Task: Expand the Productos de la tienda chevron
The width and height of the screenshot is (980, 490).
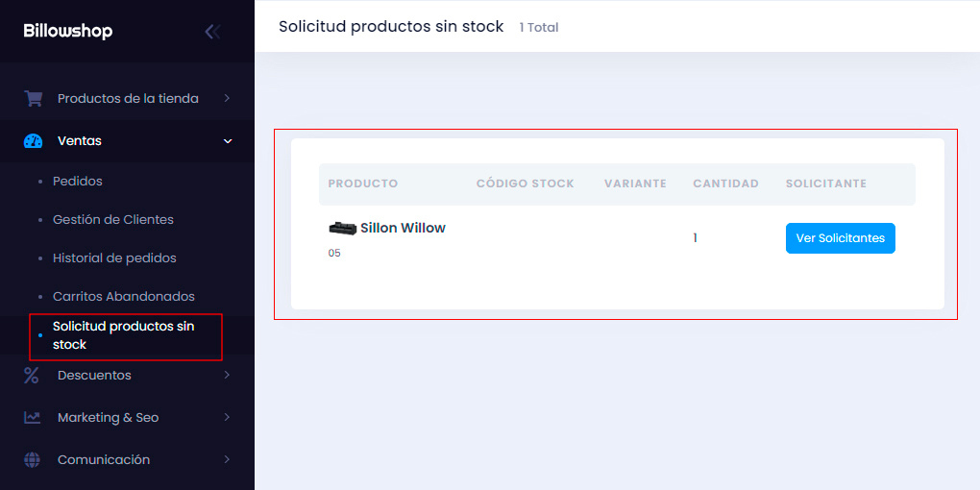Action: tap(227, 98)
